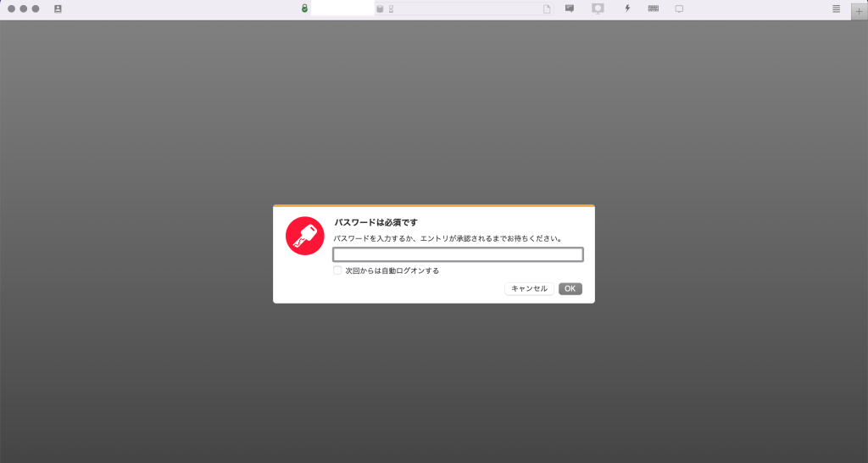868x463 pixels.
Task: Add a new tab with plus button
Action: pos(860,11)
